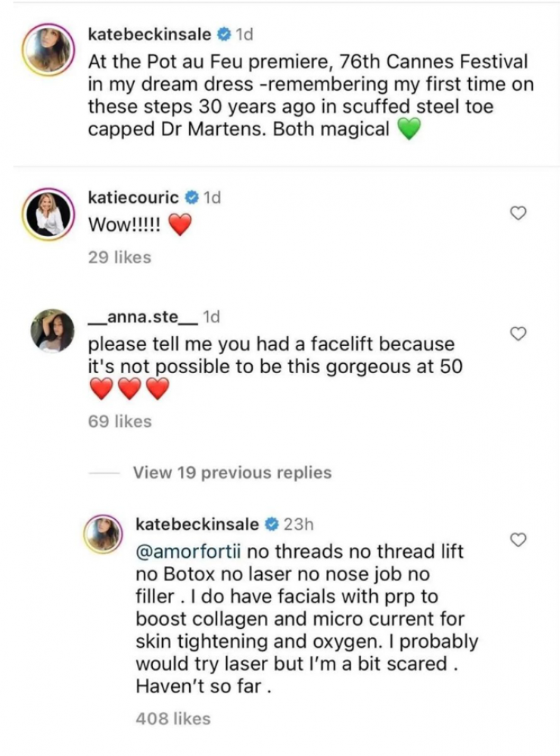Click verified badge on katebeckinsale reply
This screenshot has height=756, width=560.
coord(270,524)
